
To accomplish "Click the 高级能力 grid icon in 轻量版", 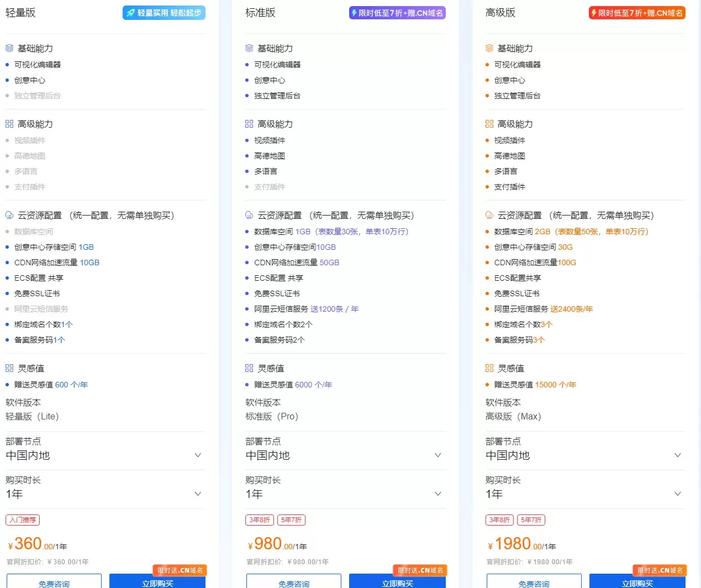I will [9, 124].
